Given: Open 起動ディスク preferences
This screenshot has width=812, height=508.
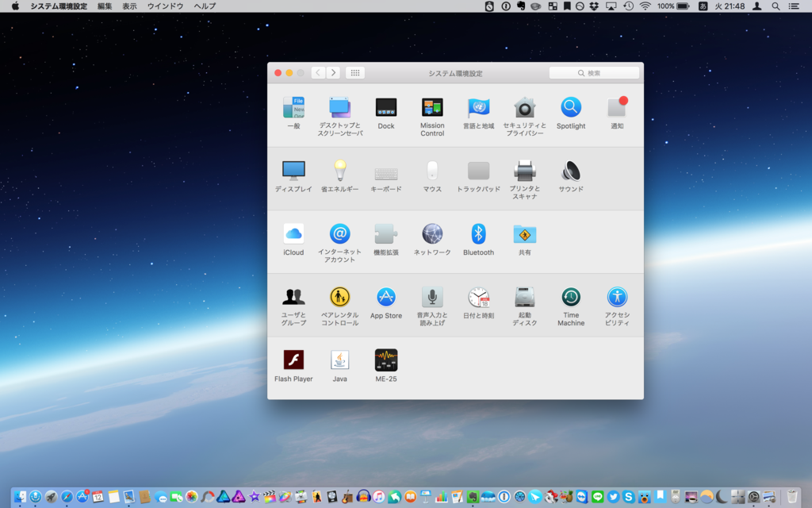Looking at the screenshot, I should tap(525, 306).
